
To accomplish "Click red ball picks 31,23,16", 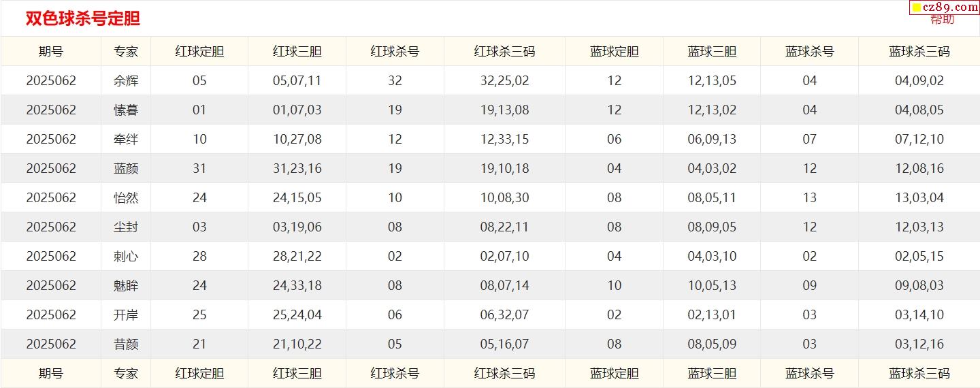I will [297, 169].
